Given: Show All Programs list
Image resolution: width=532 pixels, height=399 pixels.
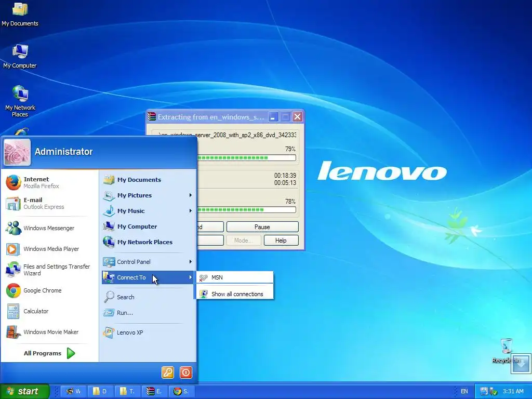Looking at the screenshot, I should pos(49,353).
